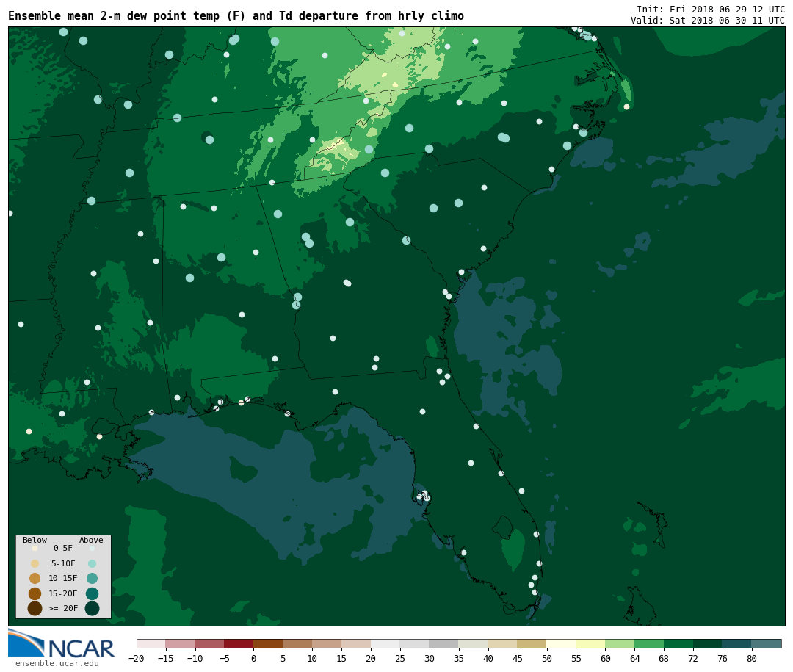The width and height of the screenshot is (793, 672).
Task: Select the Above 0-5F legend dot
Action: pyautogui.click(x=92, y=548)
